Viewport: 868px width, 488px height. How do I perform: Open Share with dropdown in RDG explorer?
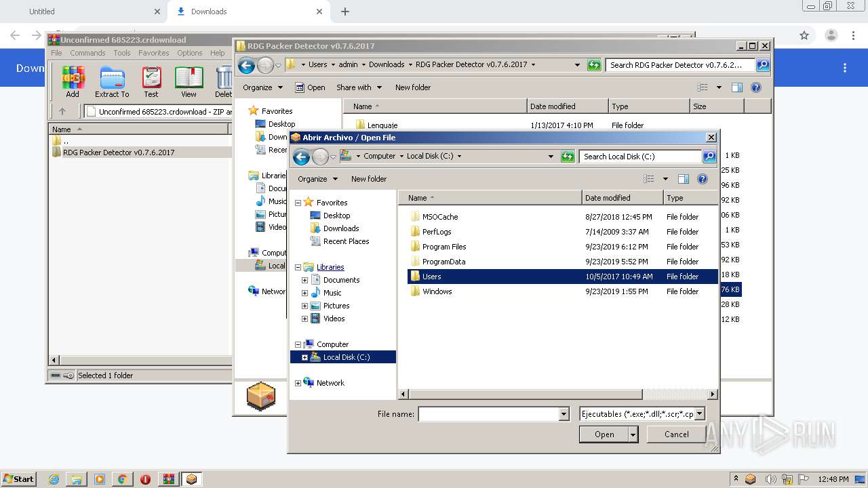pos(359,87)
